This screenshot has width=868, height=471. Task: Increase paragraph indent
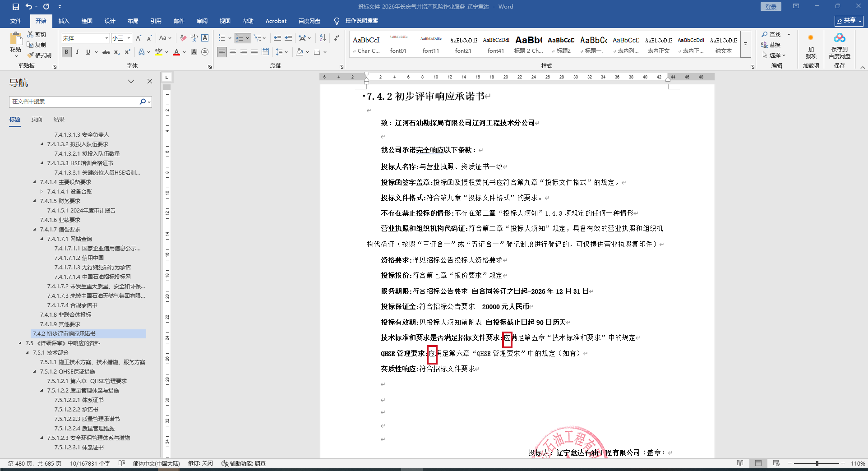288,38
